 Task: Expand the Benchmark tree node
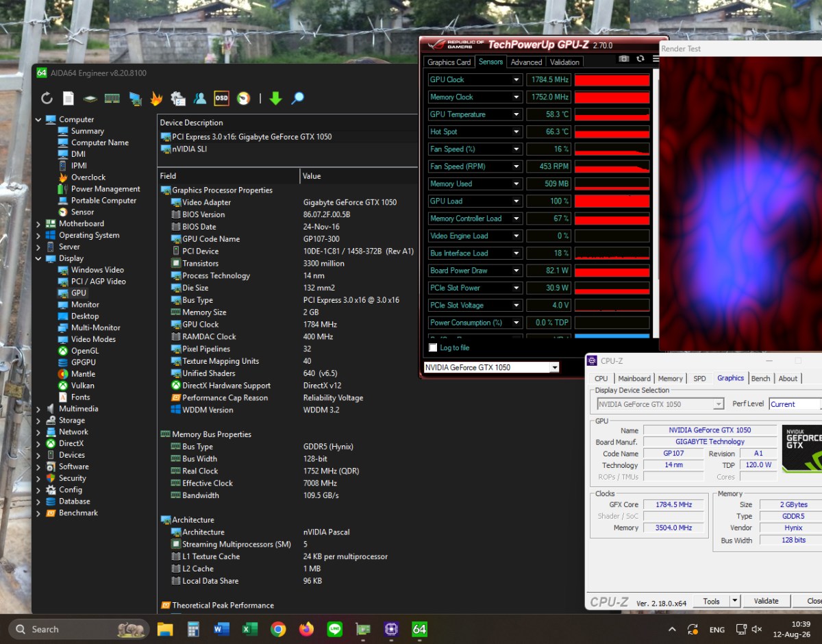click(x=38, y=513)
